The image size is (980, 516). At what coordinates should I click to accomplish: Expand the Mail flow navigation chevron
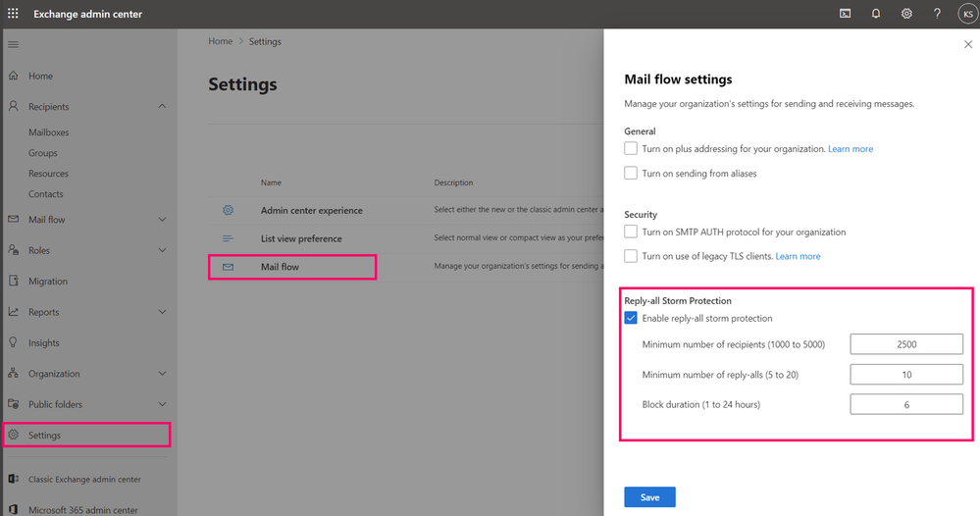click(162, 220)
